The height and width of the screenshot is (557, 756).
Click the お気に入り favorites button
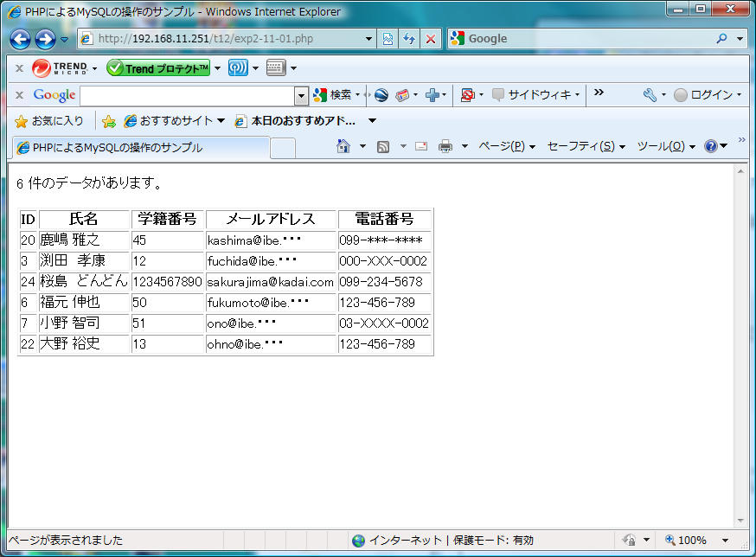tap(49, 121)
